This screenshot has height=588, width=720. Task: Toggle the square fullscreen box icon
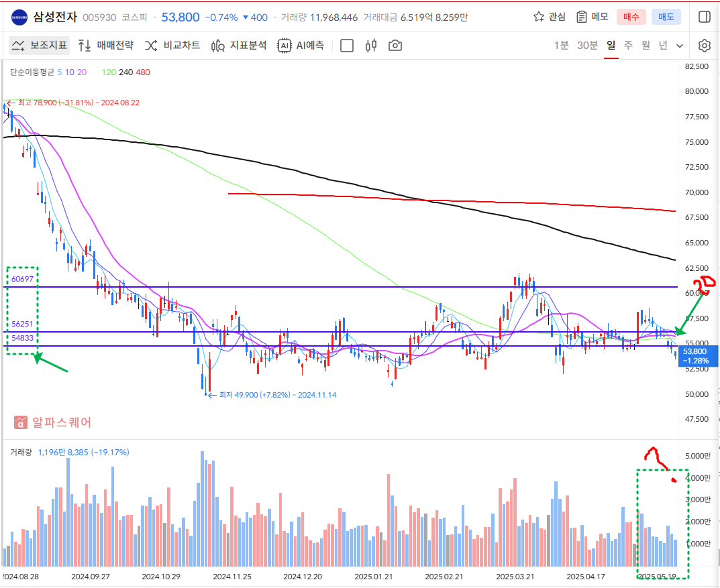pos(347,46)
